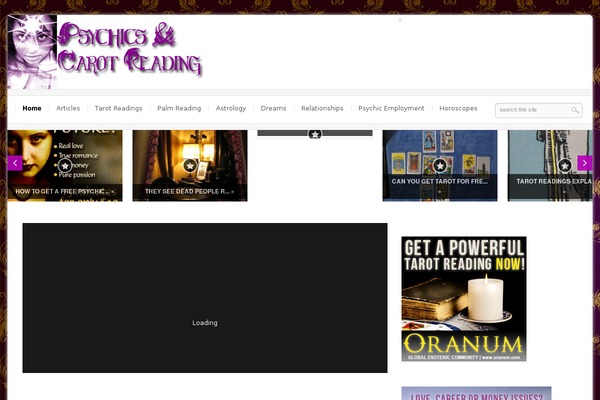Image resolution: width=600 pixels, height=400 pixels.
Task: Open 'Can you get tarot for free' caption
Action: click(440, 181)
